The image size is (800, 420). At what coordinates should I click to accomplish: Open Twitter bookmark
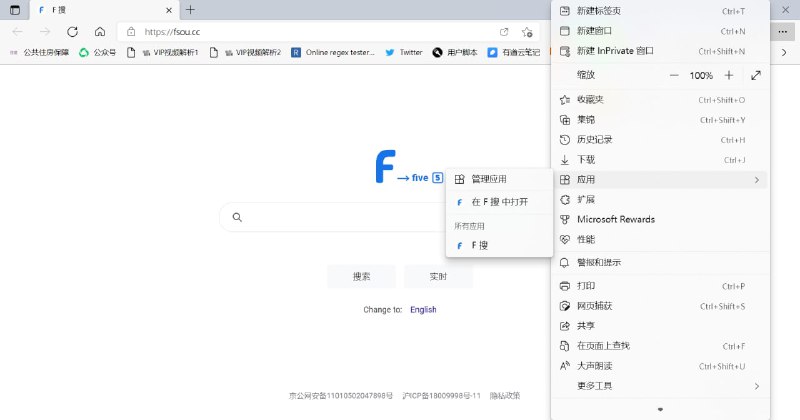coord(404,52)
